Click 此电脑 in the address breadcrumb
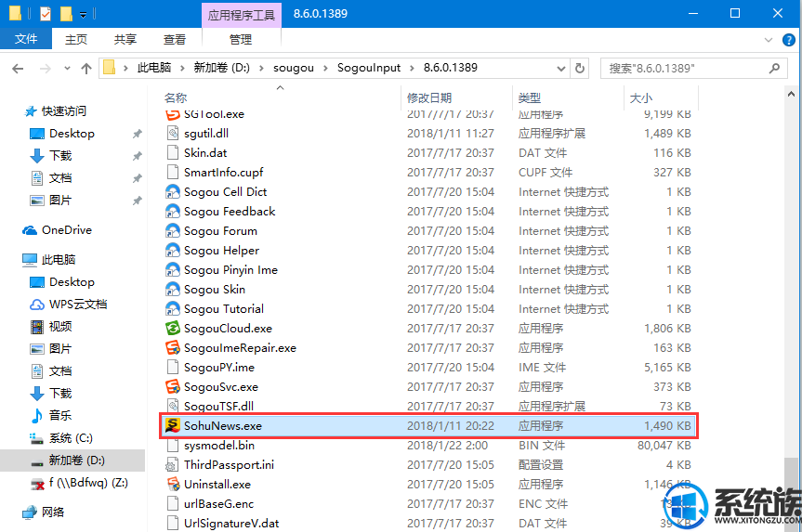Image resolution: width=802 pixels, height=532 pixels. click(154, 68)
